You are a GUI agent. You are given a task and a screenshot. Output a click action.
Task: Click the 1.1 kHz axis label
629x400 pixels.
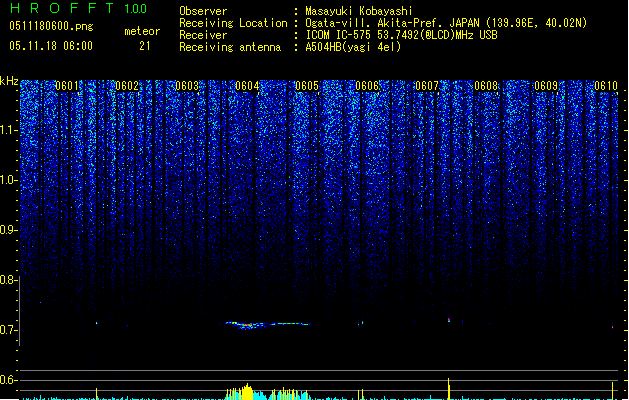[x=8, y=130]
